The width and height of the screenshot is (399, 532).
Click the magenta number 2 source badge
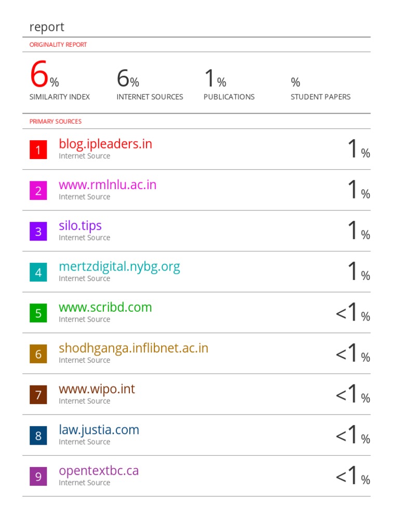[x=38, y=191]
